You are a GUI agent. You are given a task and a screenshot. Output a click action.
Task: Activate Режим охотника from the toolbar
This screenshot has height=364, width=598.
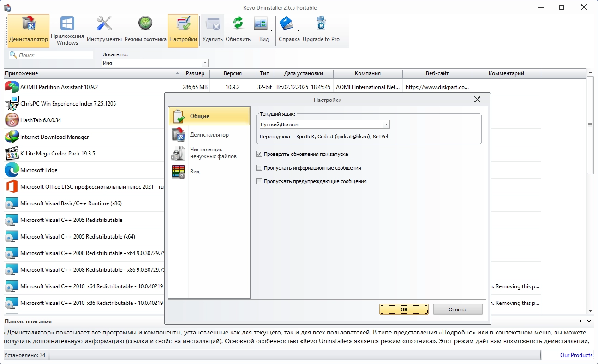click(145, 31)
